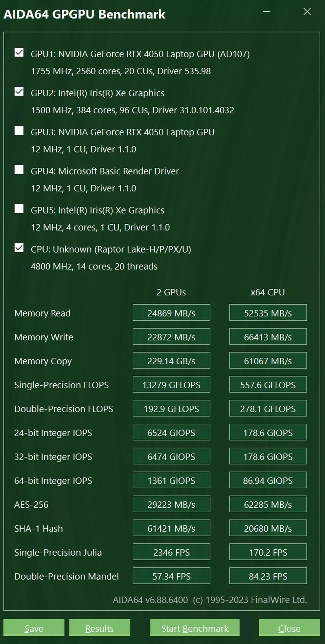Click the CPU 64-bit Integer IOPS value
This screenshot has height=644, width=325.
coord(268,481)
